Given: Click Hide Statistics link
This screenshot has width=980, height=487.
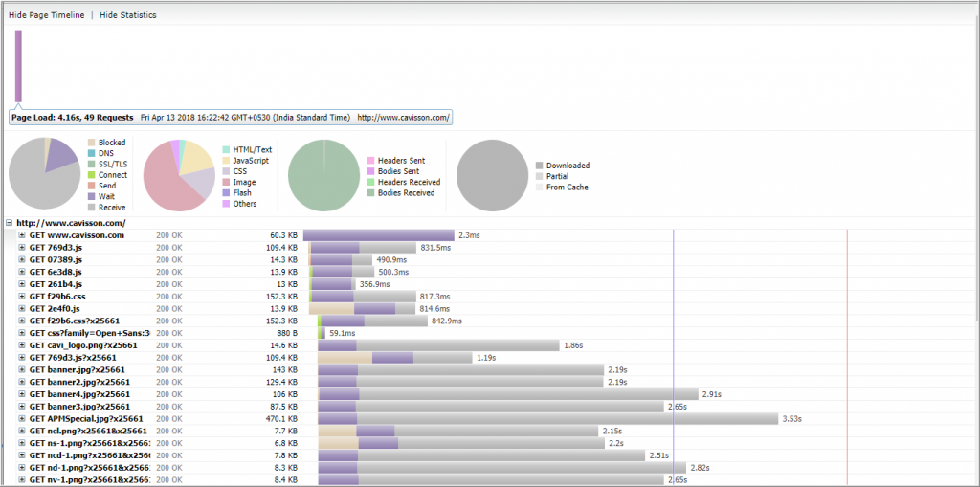Looking at the screenshot, I should click(x=128, y=15).
